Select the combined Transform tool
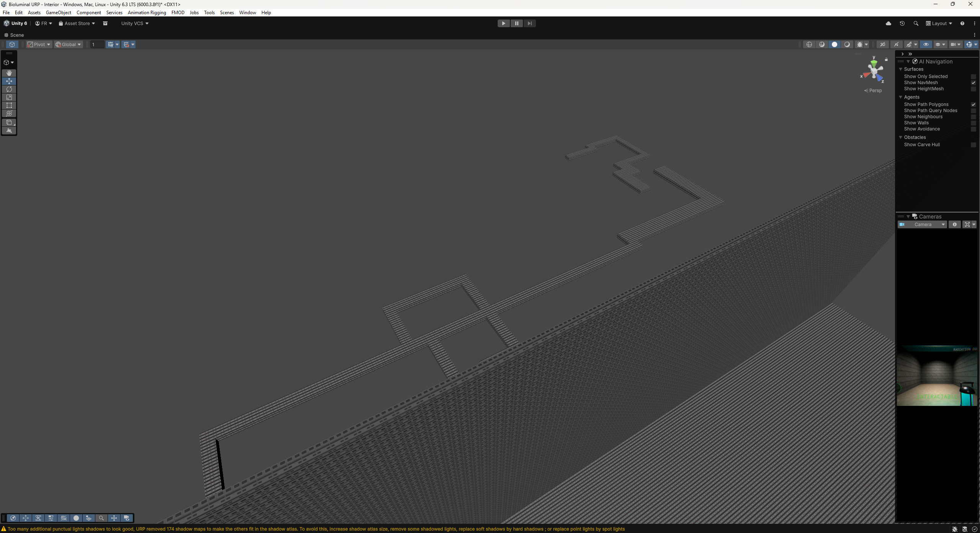 pyautogui.click(x=9, y=113)
